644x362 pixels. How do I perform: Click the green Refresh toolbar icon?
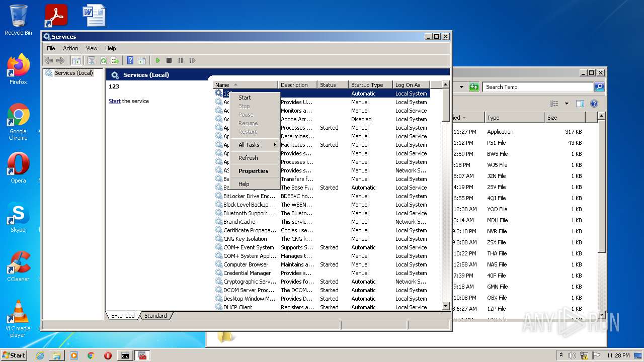103,60
